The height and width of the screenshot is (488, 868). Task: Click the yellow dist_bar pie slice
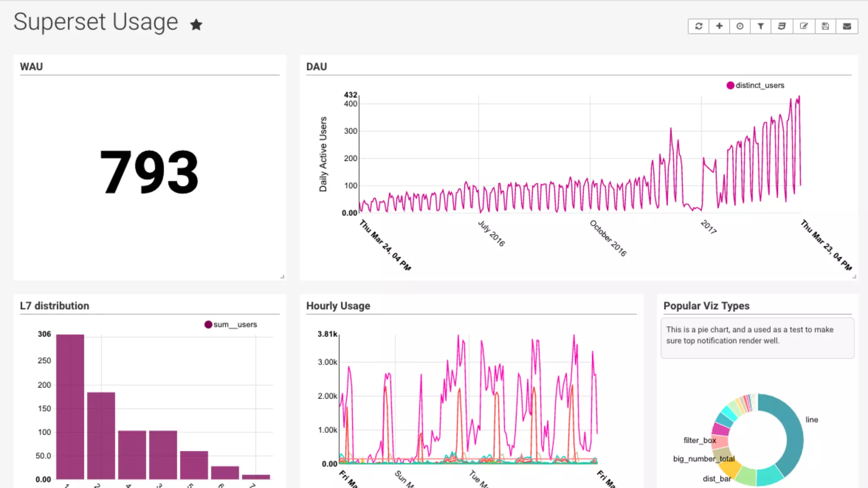pyautogui.click(x=730, y=469)
